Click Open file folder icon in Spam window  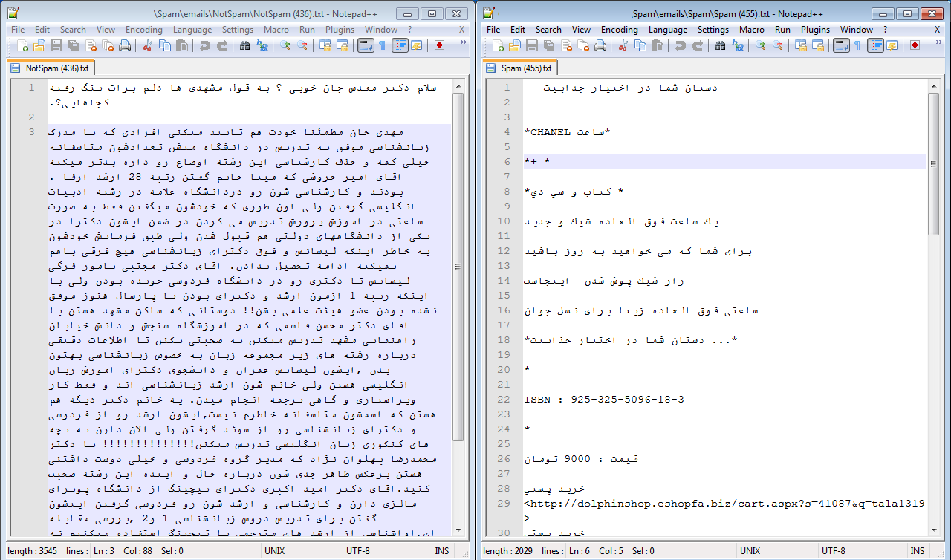click(515, 45)
